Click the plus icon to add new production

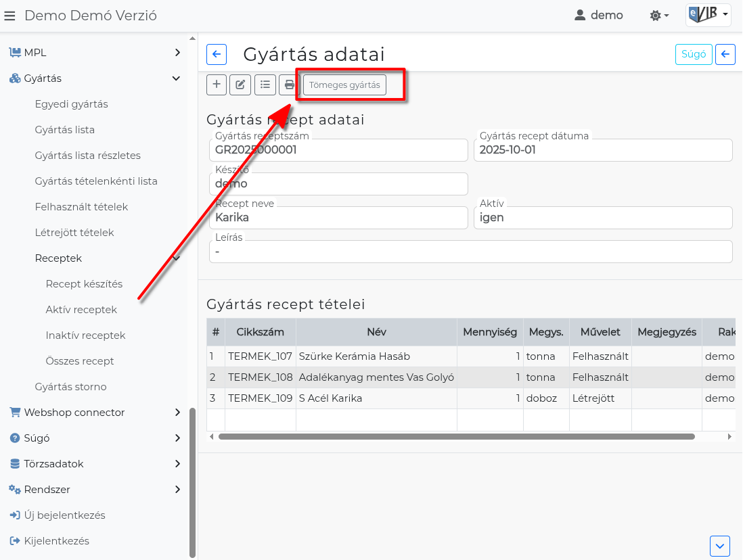216,85
